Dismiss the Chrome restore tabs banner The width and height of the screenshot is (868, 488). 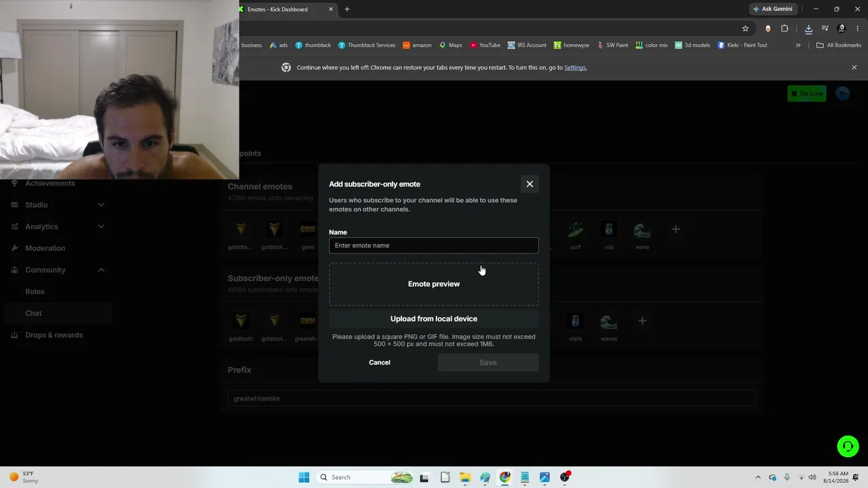tap(854, 68)
